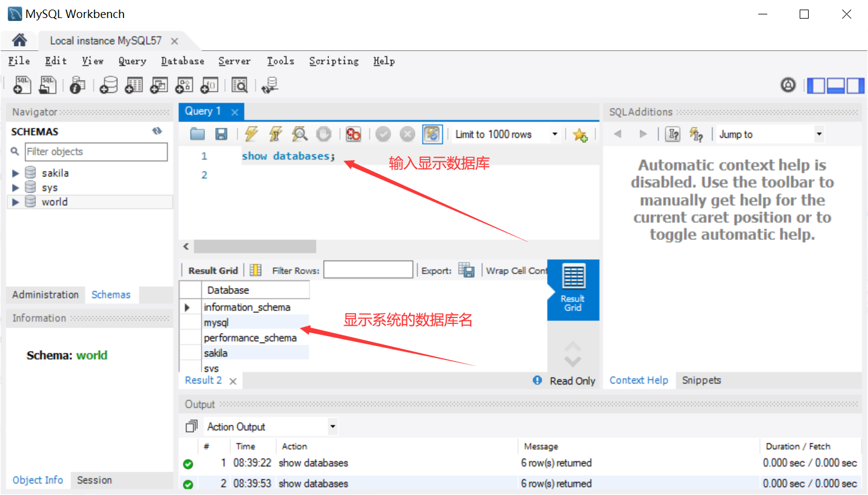The width and height of the screenshot is (868, 495).
Task: Close the Query 1 tab
Action: coord(234,112)
